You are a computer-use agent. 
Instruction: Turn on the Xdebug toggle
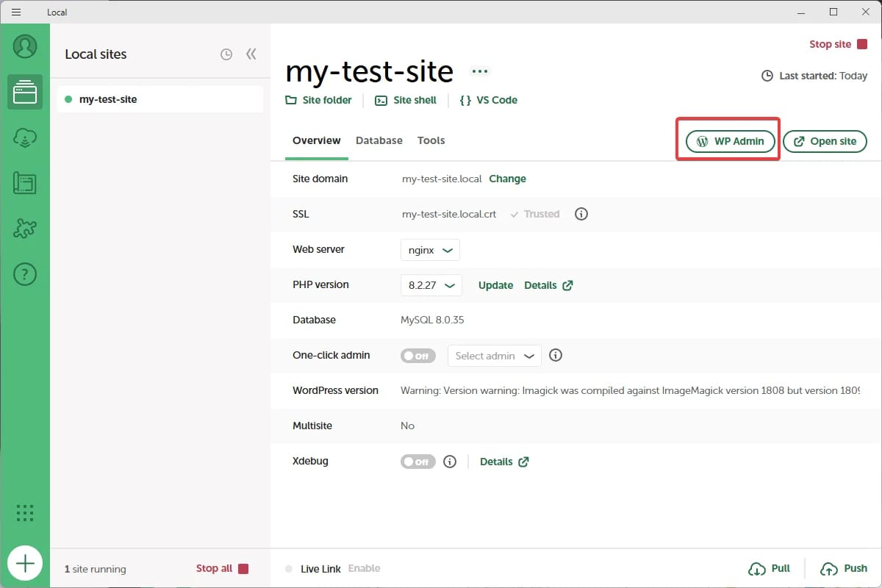pos(417,462)
